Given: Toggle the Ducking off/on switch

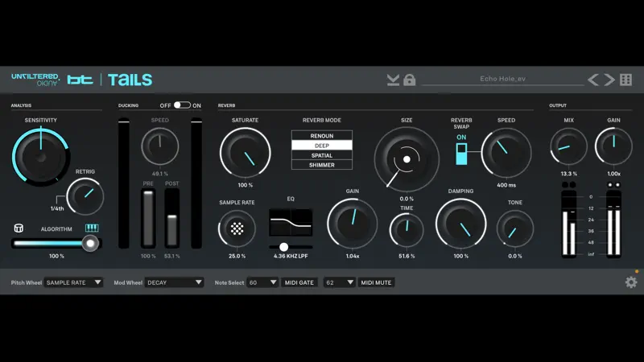Looking at the screenshot, I should click(x=182, y=105).
